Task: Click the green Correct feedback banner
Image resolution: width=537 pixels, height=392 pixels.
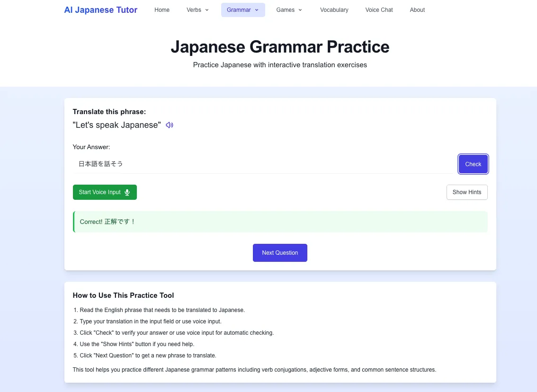Action: (280, 222)
